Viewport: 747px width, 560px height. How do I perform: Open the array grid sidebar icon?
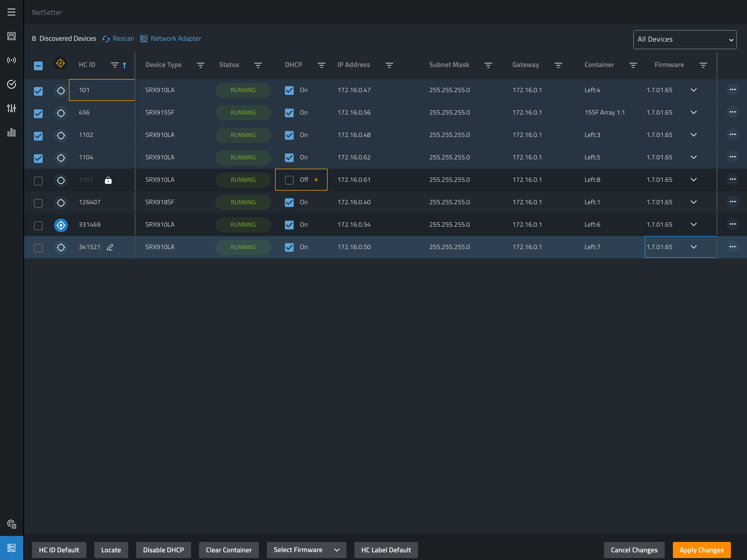11,132
